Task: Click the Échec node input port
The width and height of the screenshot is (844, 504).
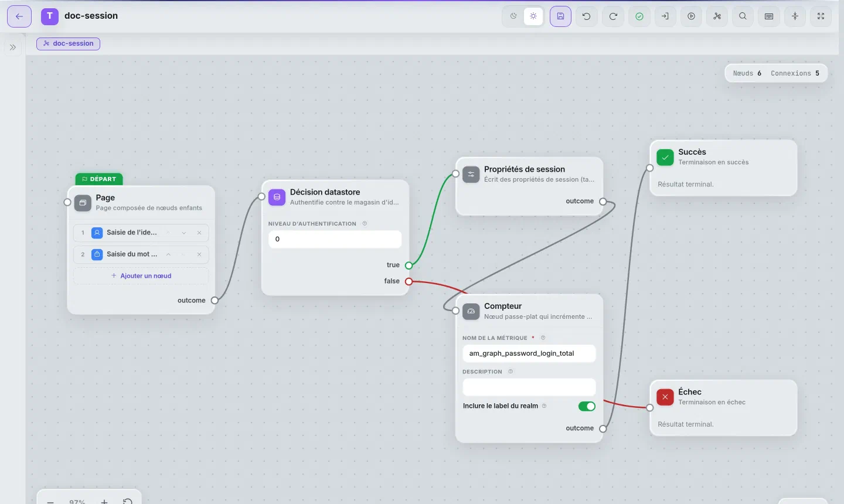Action: (x=649, y=407)
